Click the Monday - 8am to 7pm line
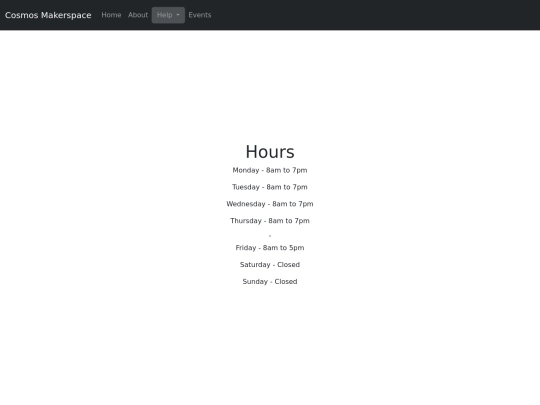 coord(270,170)
